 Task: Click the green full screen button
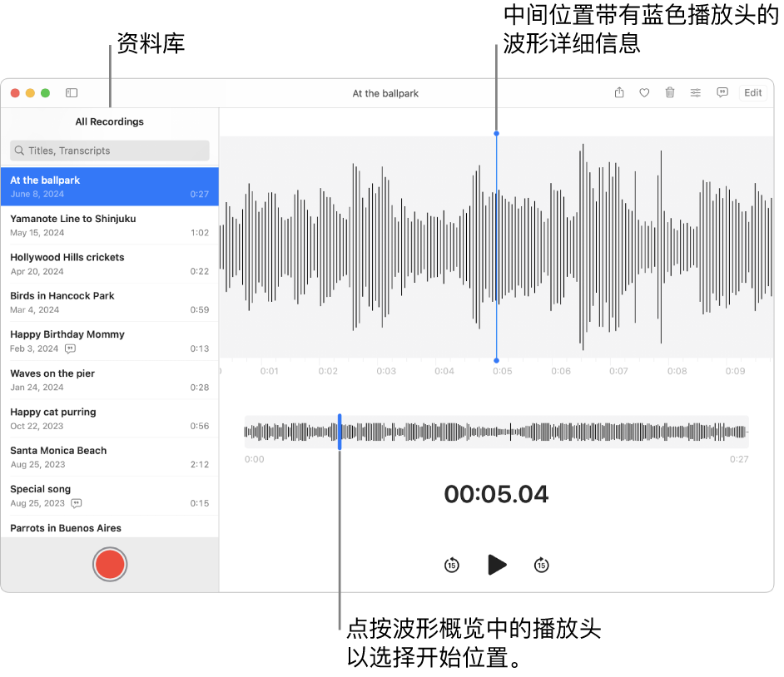pos(45,93)
